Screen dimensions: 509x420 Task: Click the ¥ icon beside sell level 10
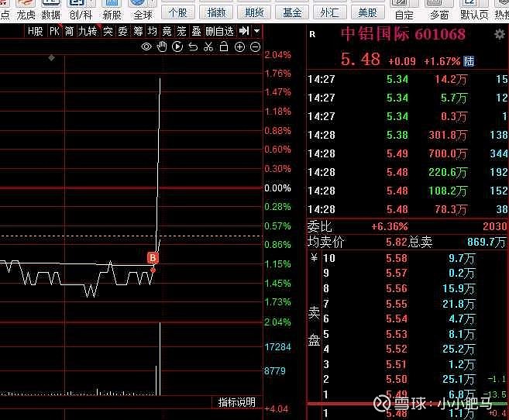(314, 258)
